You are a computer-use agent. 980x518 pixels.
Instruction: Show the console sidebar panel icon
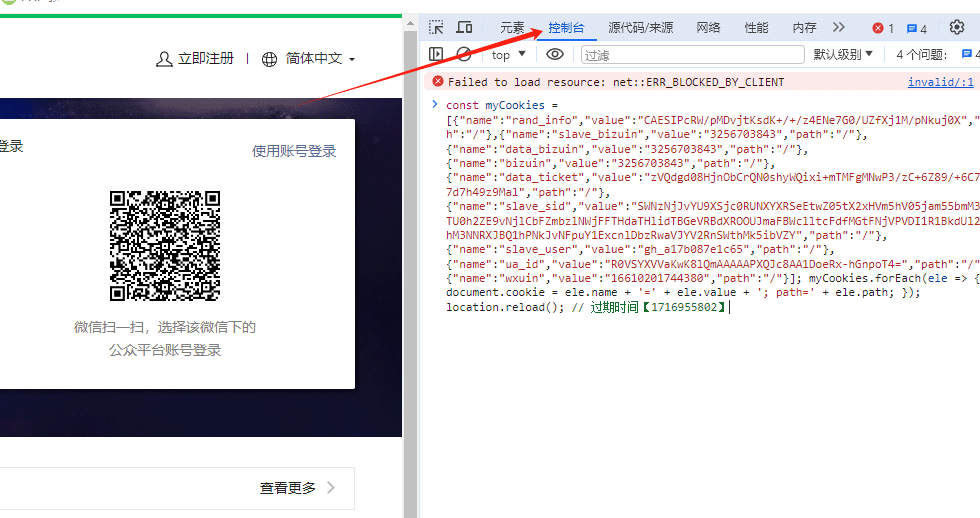point(436,54)
